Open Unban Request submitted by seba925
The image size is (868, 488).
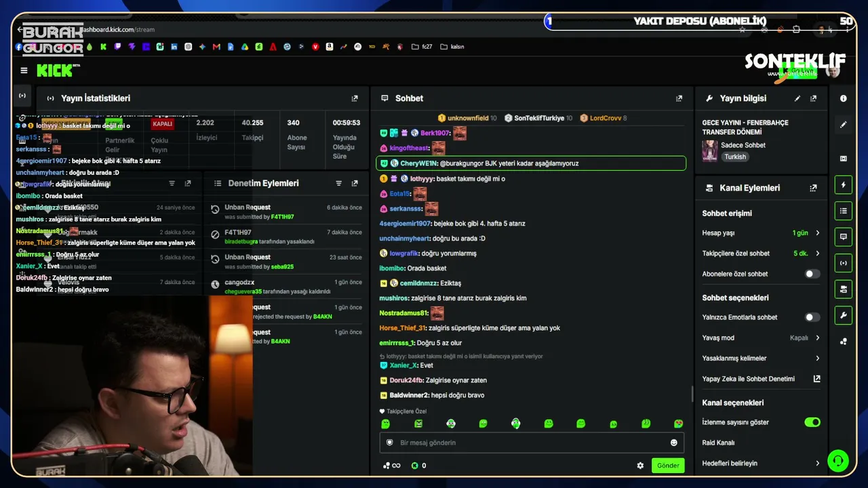tap(285, 262)
